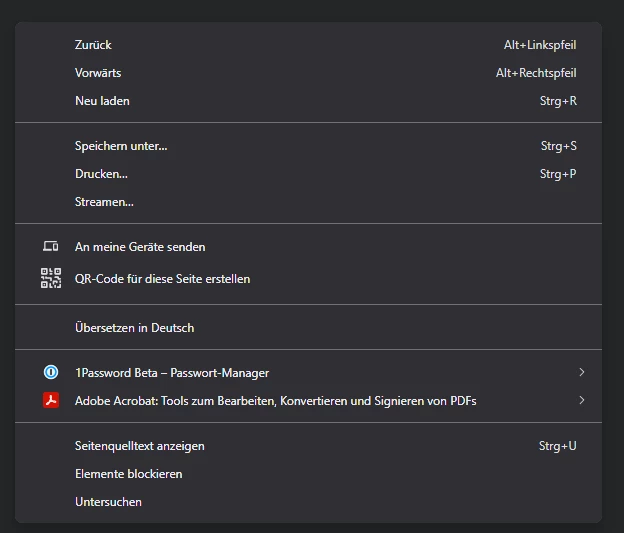Click the Adobe Acrobat PDF icon

(50, 401)
